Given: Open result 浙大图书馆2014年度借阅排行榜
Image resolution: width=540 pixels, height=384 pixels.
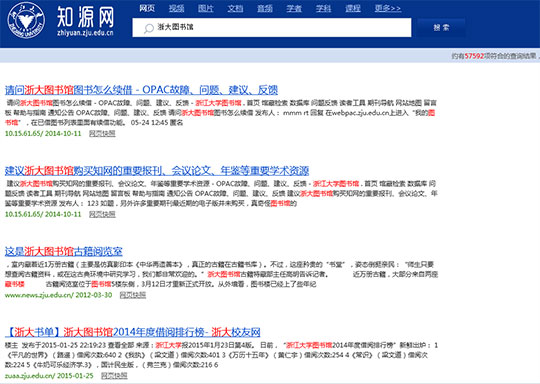Looking at the screenshot, I should (133, 332).
